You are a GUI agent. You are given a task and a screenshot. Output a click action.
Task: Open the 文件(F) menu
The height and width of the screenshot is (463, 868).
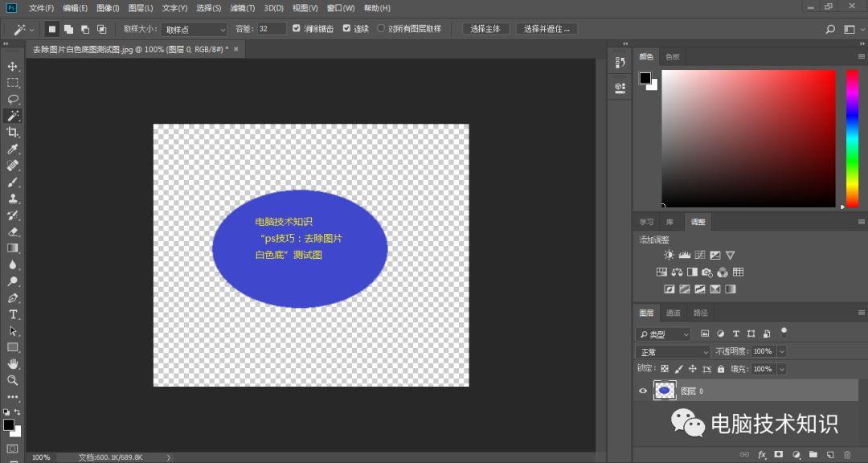tap(42, 8)
